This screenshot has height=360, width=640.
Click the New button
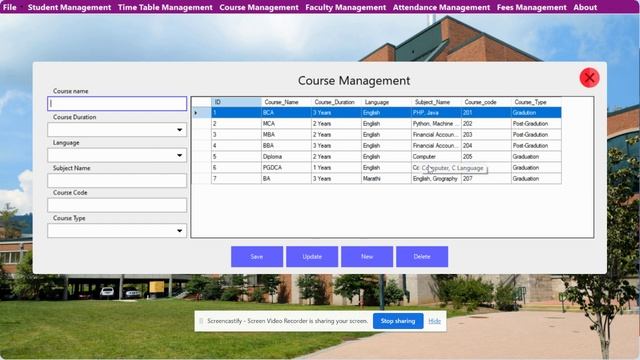point(367,256)
